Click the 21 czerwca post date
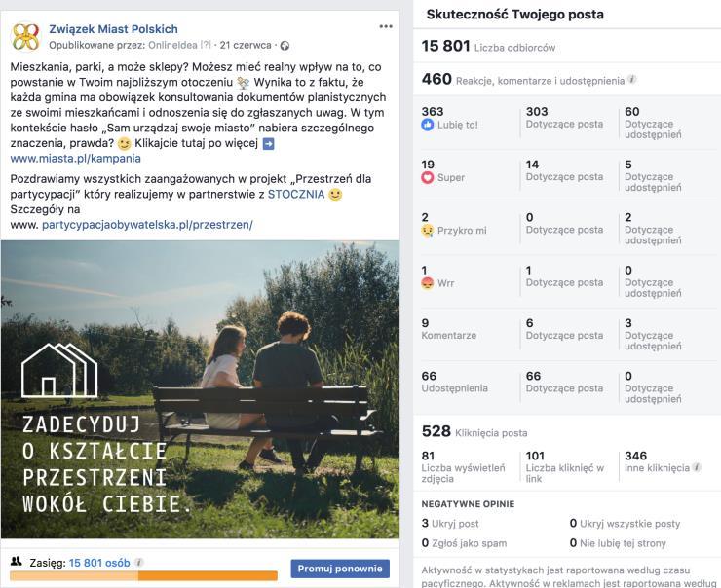Image resolution: width=721 pixels, height=588 pixels. coord(246,45)
